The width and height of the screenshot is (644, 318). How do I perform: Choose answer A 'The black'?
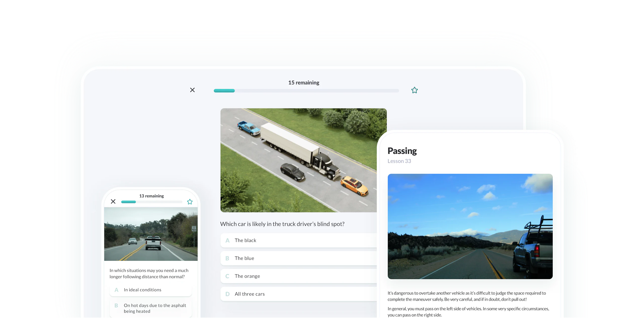point(298,240)
